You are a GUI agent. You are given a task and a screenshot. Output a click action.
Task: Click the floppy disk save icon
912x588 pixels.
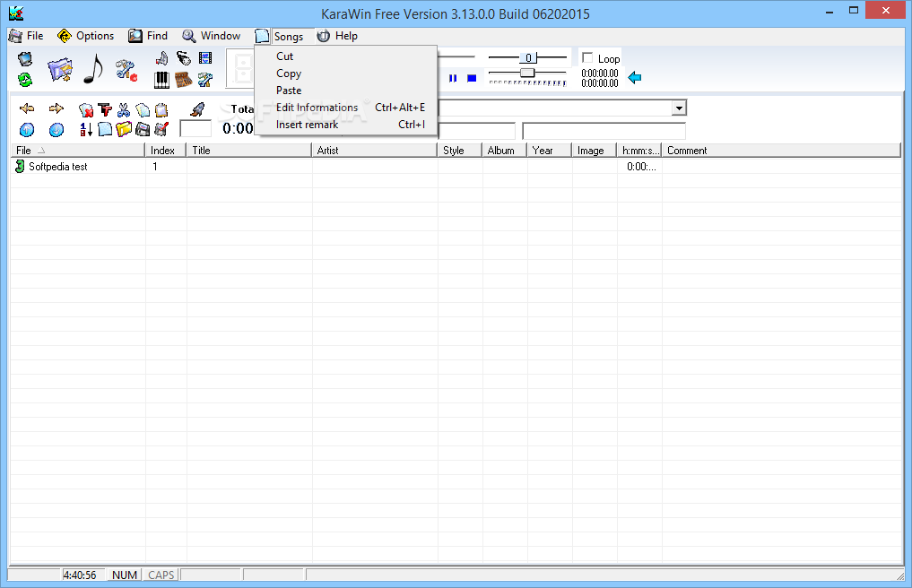[x=143, y=129]
